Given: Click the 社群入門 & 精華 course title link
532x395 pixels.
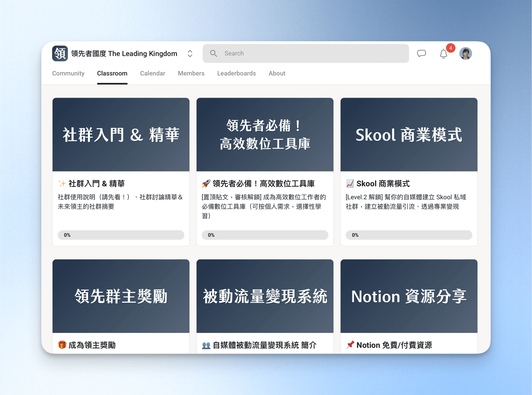Looking at the screenshot, I should click(x=97, y=184).
